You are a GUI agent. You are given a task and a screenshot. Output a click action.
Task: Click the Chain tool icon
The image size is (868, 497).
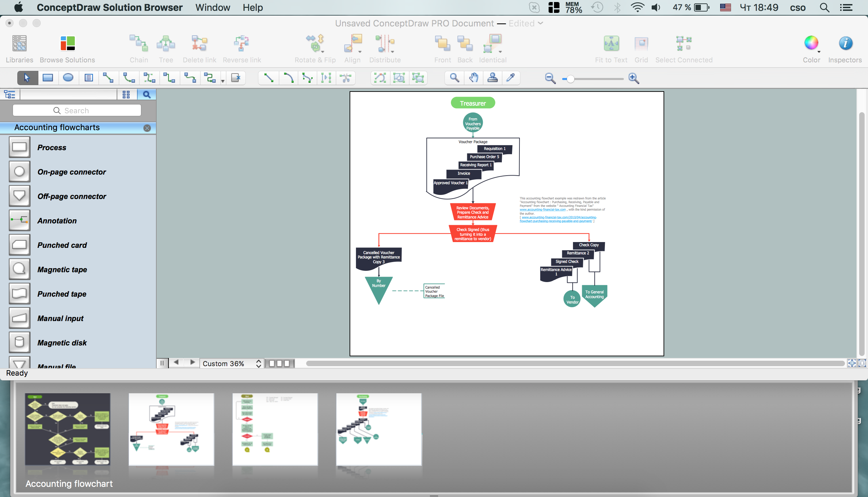pos(139,43)
